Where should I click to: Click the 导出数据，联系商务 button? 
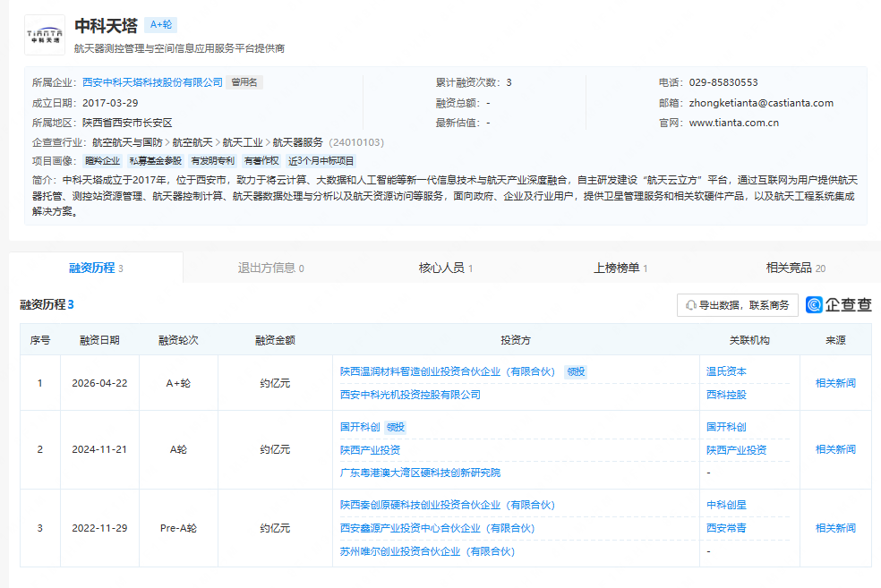pos(737,305)
